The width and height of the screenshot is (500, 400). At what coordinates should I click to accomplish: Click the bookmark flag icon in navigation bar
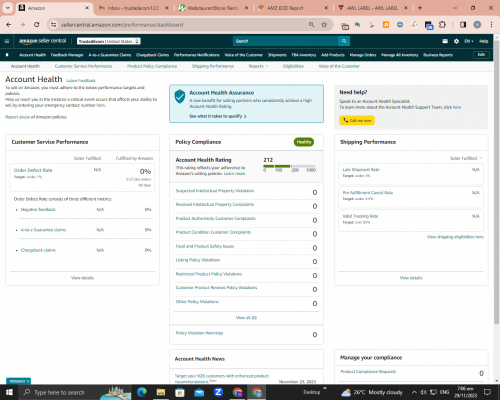pos(7,55)
